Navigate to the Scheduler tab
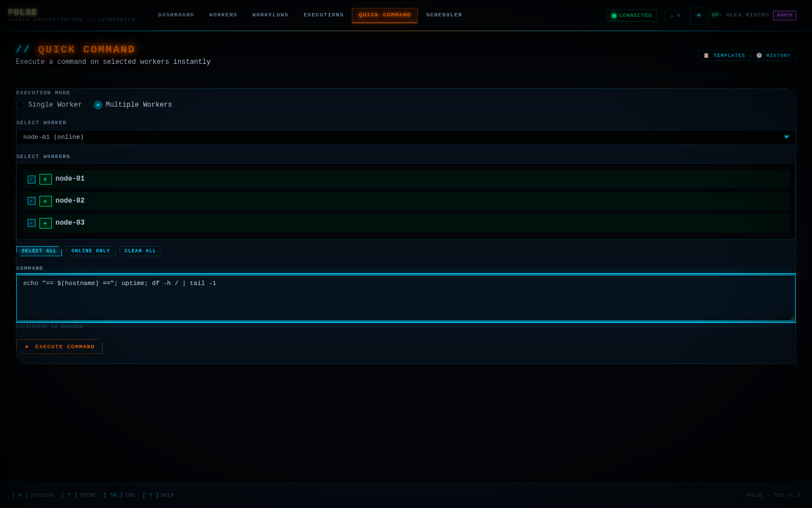Viewport: 812px width, 508px height. pyautogui.click(x=444, y=15)
